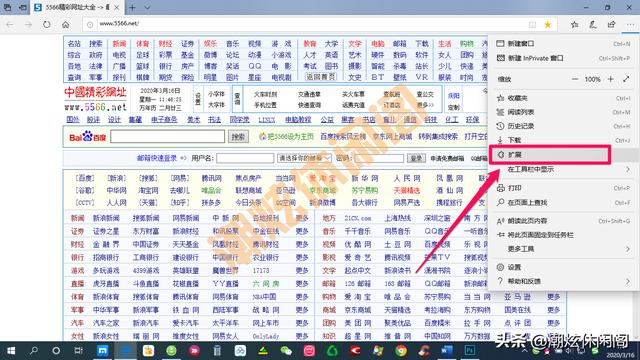Open Microsoft Word from the taskbar
Viewport: 640px width, 360px height.
(447, 351)
